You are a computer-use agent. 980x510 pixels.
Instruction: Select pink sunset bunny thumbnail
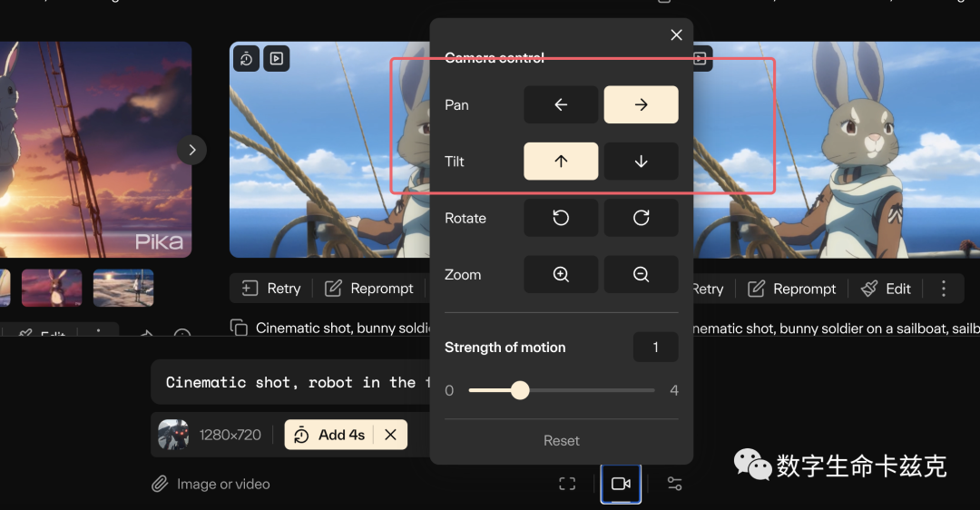[x=52, y=288]
